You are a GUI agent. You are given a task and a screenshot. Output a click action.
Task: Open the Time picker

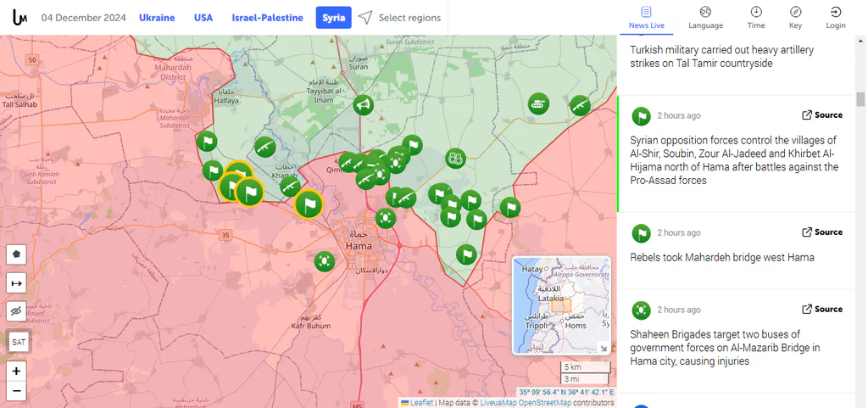click(756, 18)
